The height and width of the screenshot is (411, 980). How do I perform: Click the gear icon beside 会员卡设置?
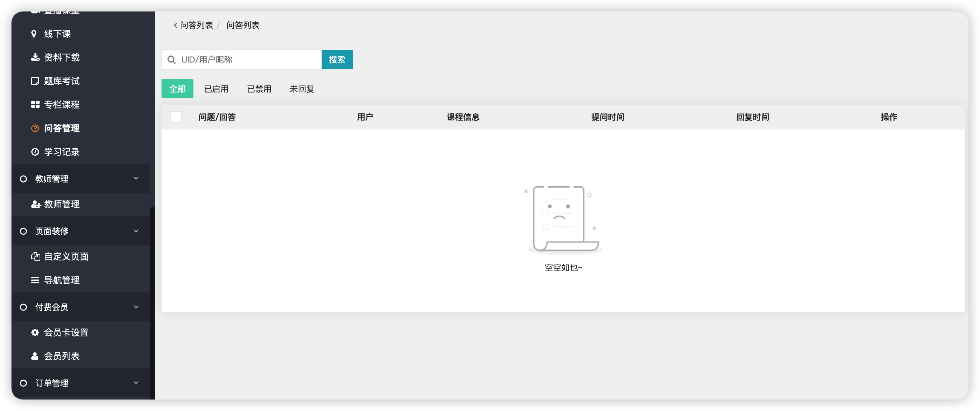(x=35, y=332)
